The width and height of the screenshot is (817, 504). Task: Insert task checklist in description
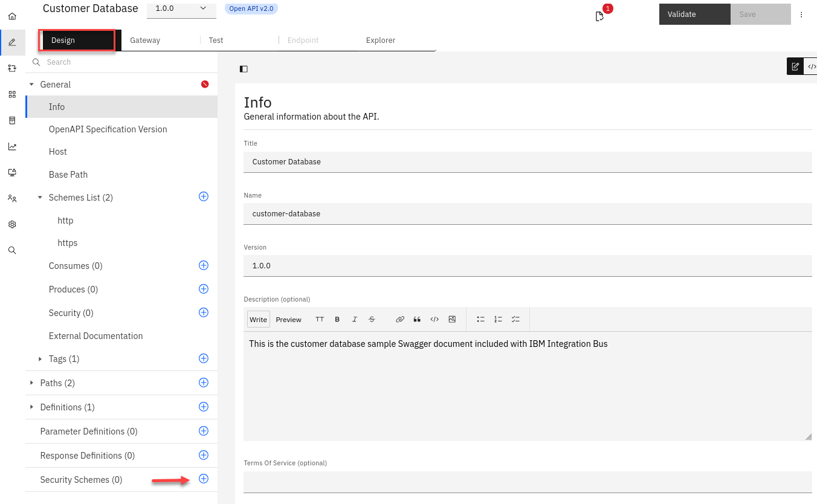(515, 319)
